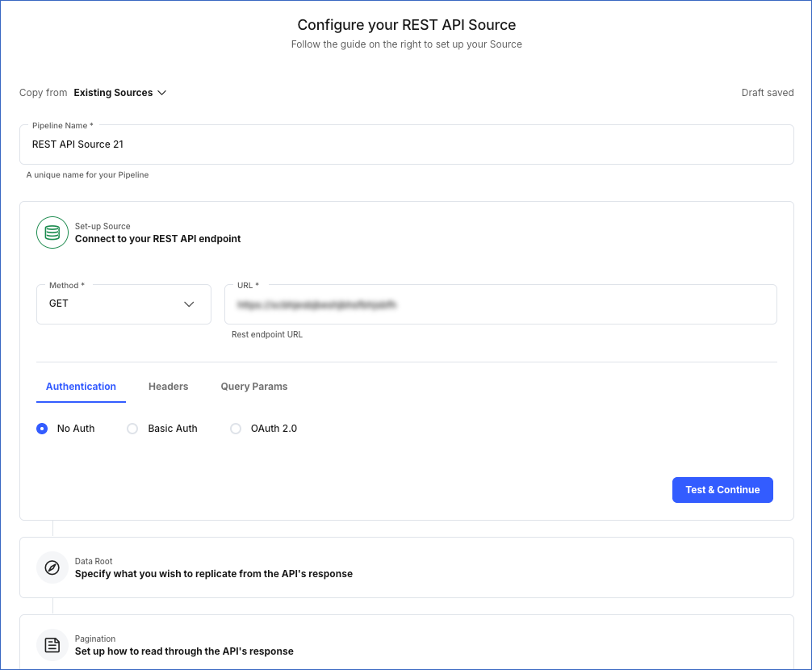This screenshot has height=670, width=812.
Task: Choose Basic Auth authentication
Action: (132, 429)
